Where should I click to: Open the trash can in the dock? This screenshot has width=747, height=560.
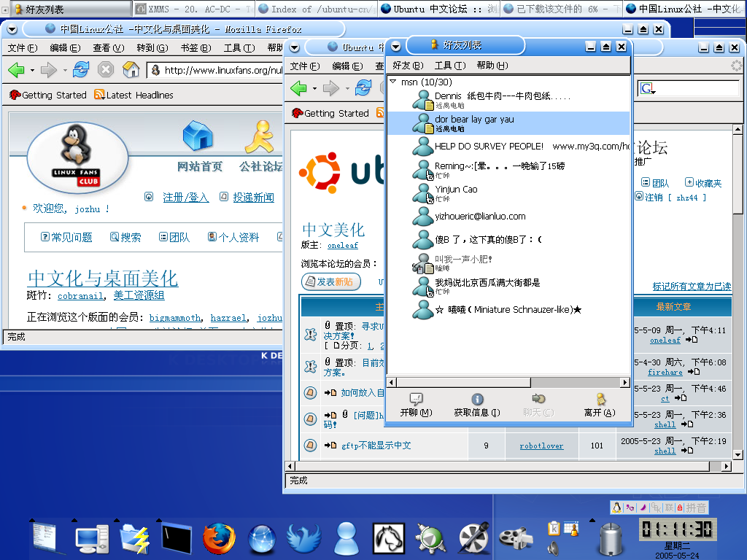[609, 539]
